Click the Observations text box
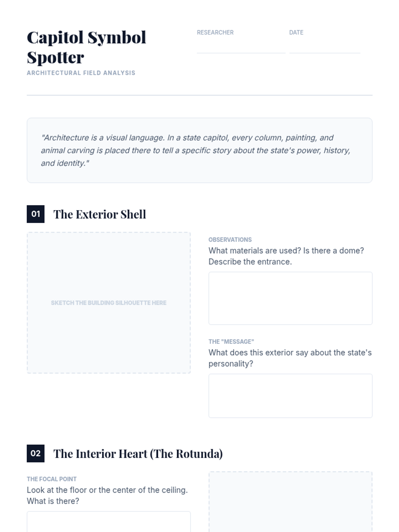This screenshot has height=532, width=399. 290,298
